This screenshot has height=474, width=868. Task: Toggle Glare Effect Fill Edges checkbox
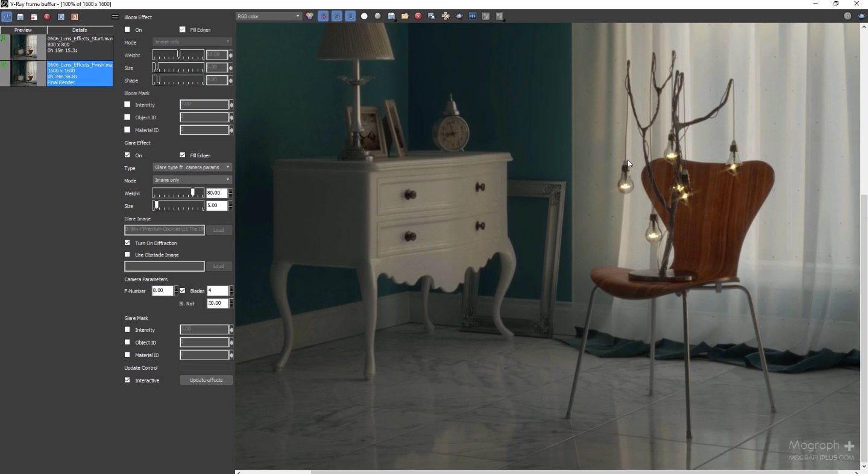(183, 155)
